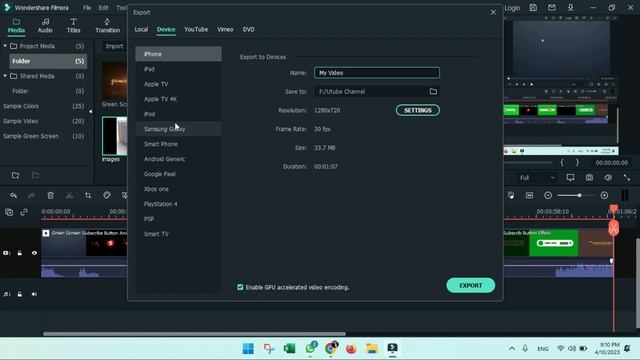Click the mail message icon in title bar

click(x=552, y=7)
